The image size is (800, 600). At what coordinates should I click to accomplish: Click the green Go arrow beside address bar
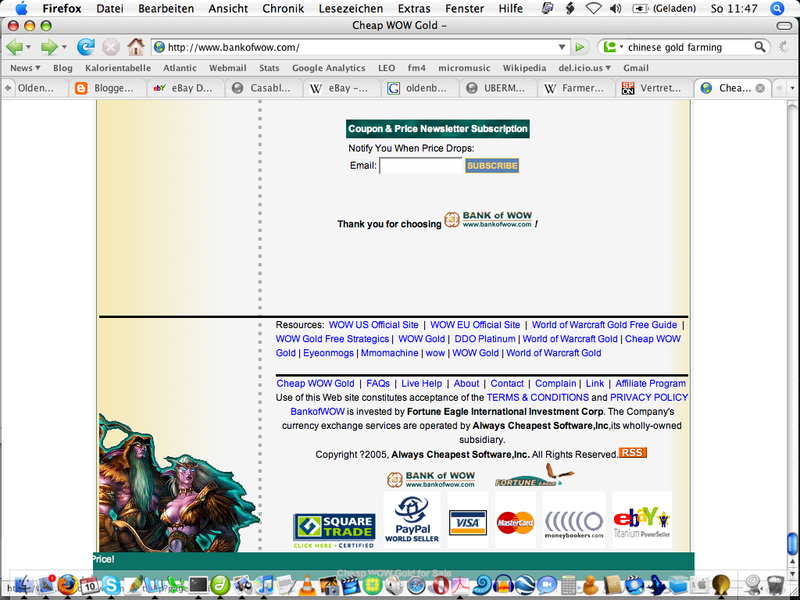[x=580, y=47]
